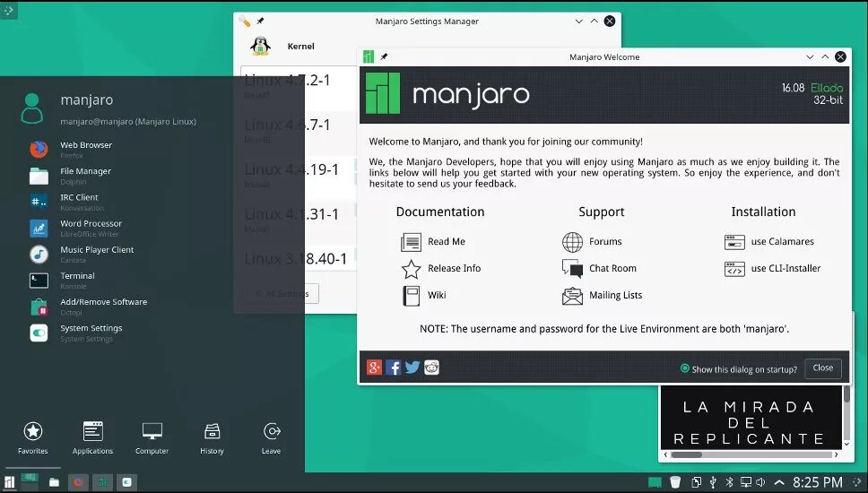Open Release Info link
Screen dimensions: 868x493
[x=440, y=268]
